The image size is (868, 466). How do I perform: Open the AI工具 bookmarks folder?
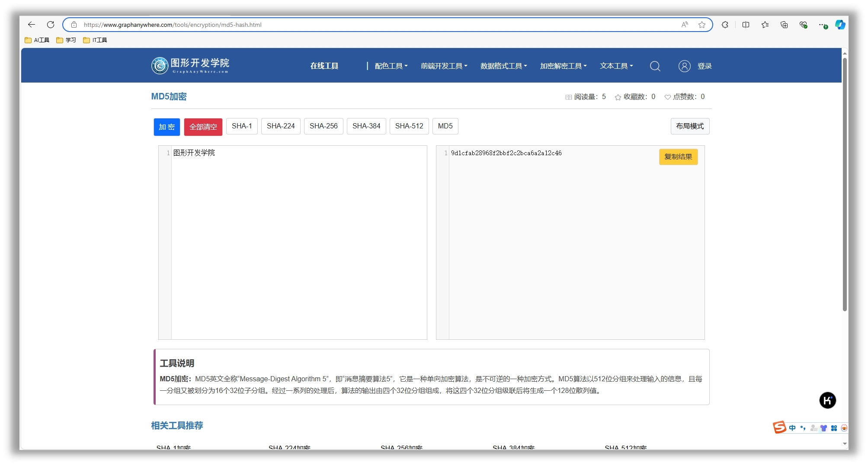37,40
